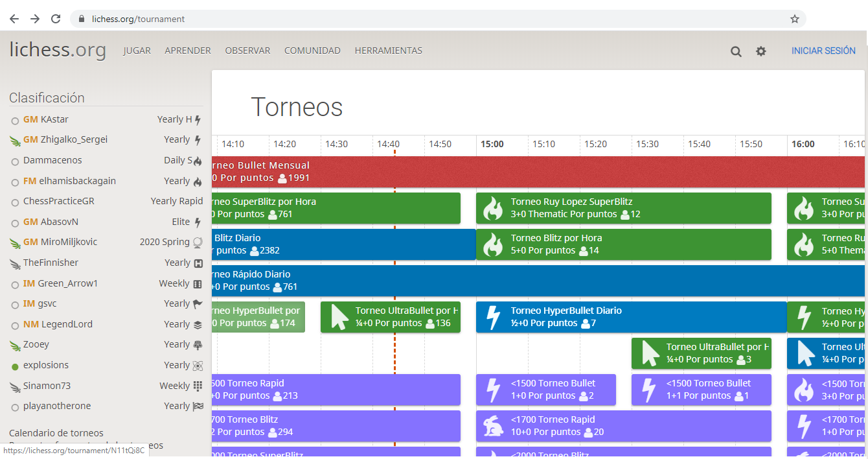Click the fire icon of Torneo Blitz por Hora

(x=494, y=244)
